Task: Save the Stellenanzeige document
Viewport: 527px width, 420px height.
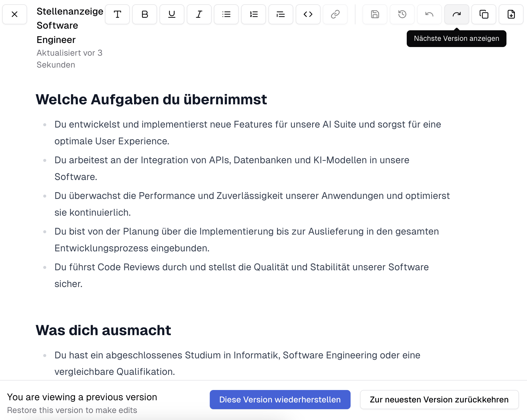Action: tap(375, 14)
